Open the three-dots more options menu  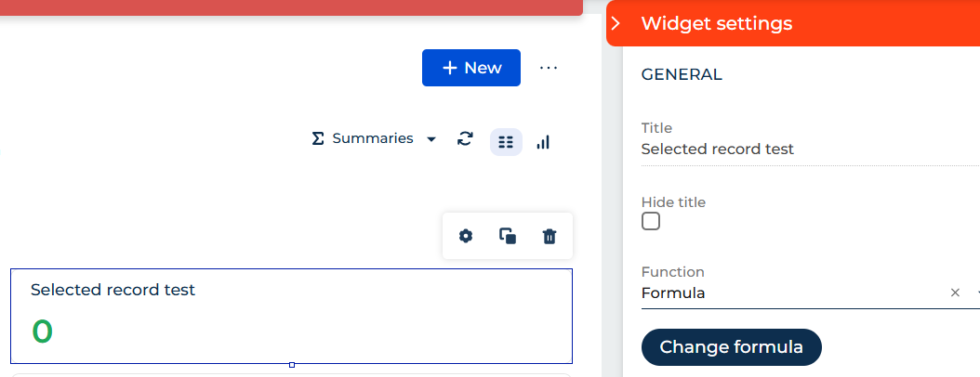tap(549, 68)
